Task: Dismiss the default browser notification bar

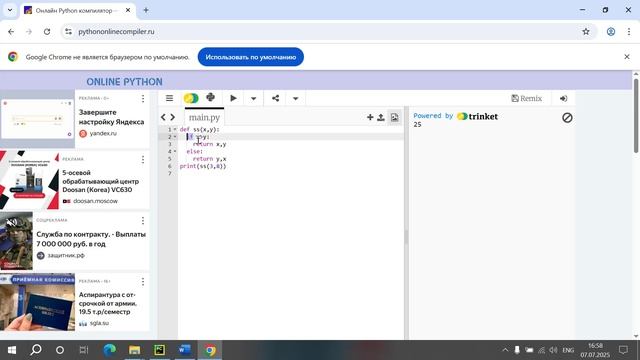Action: [x=627, y=57]
